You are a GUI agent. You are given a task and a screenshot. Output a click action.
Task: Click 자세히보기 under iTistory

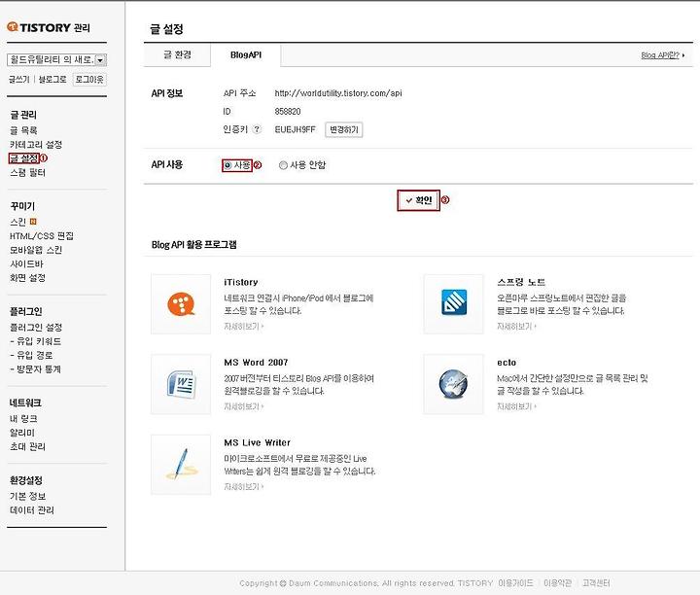tap(244, 327)
